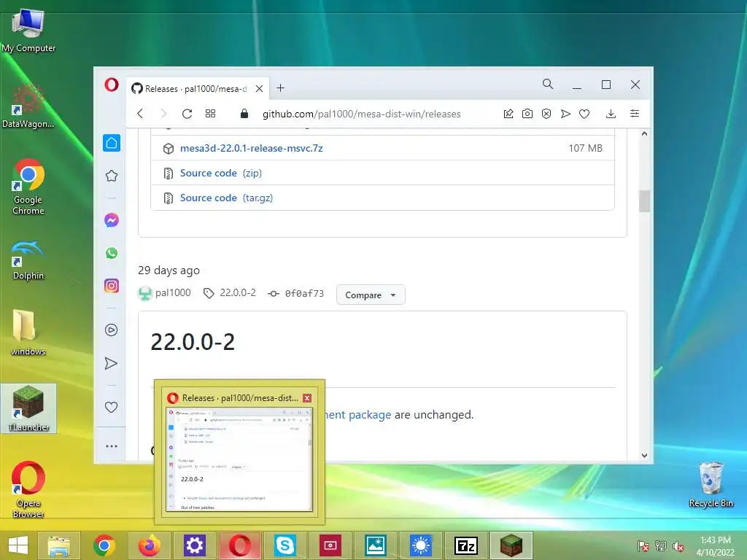Open Minecraft block icon in taskbar
The height and width of the screenshot is (560, 747).
pos(511,545)
